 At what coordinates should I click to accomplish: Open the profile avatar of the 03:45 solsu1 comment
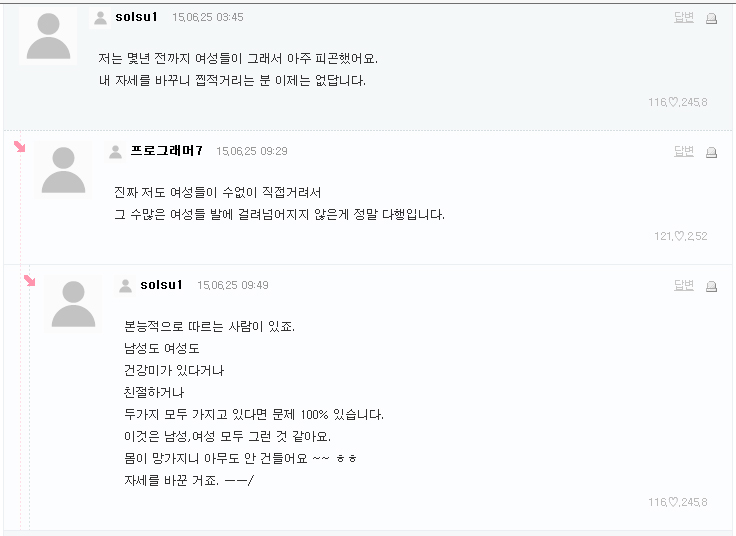tap(48, 37)
